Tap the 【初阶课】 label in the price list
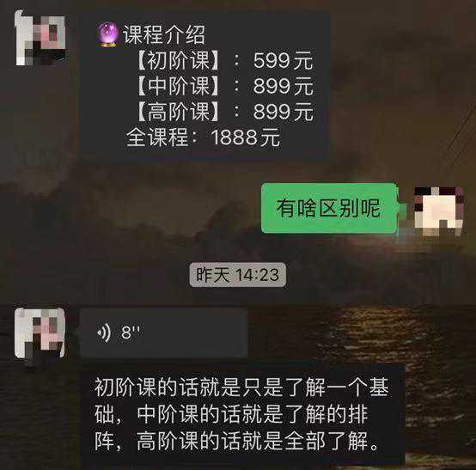Image resolution: width=476 pixels, height=470 pixels. tap(179, 60)
